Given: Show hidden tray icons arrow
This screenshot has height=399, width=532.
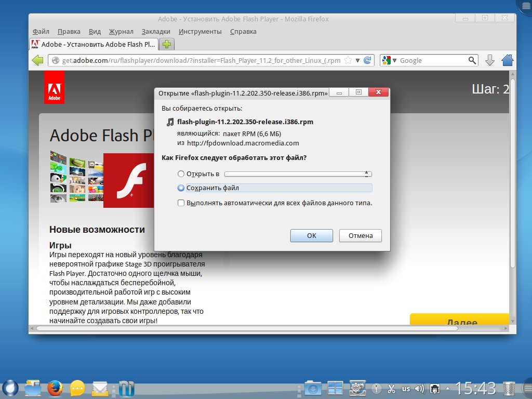Looking at the screenshot, I should [447, 389].
